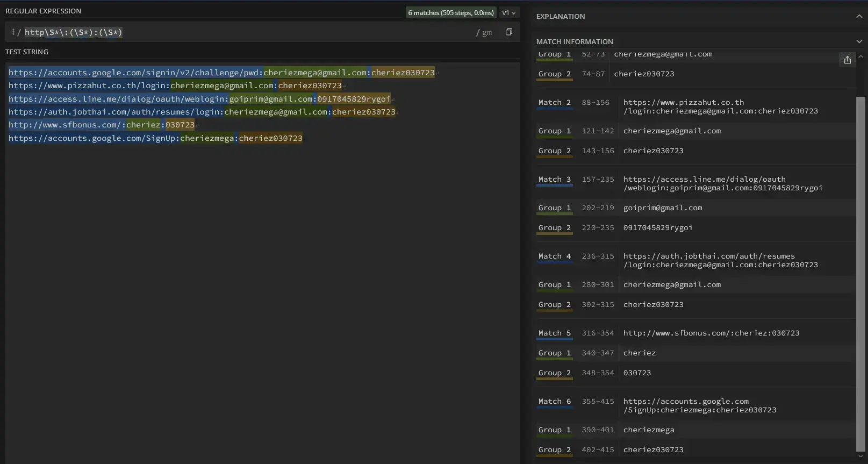This screenshot has height=464, width=868.
Task: Click inside the regular expression input field
Action: click(247, 32)
